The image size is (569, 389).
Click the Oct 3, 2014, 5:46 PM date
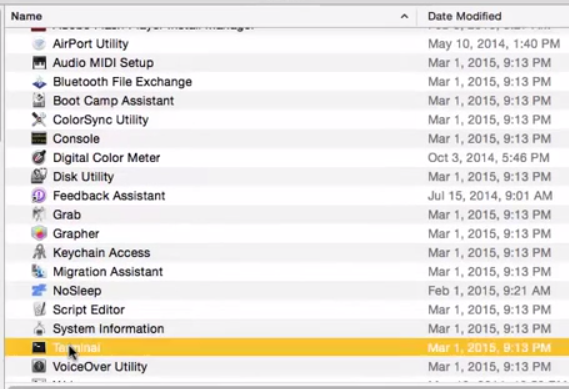(488, 158)
